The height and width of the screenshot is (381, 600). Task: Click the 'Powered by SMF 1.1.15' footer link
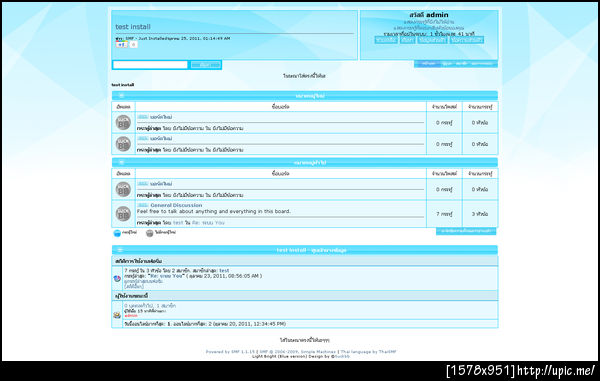(x=230, y=352)
